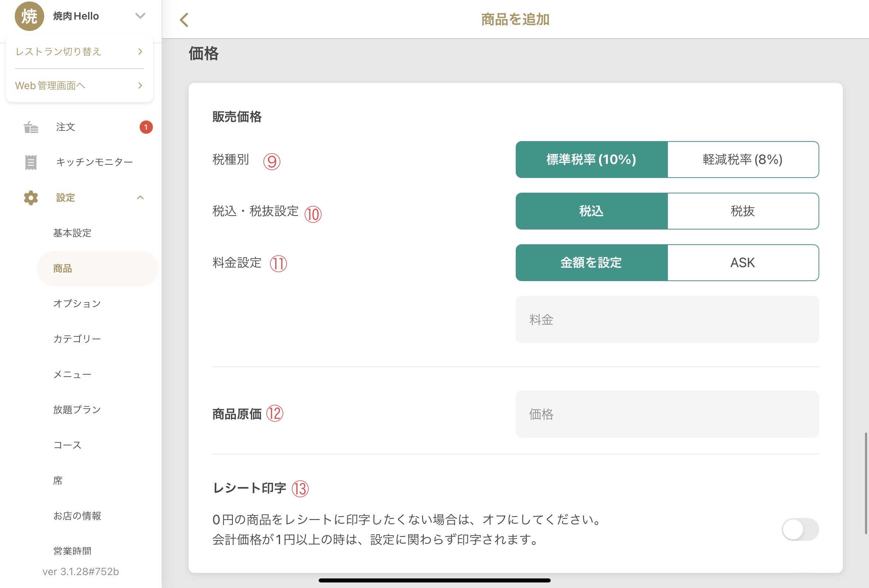Click the レシート印字 heading
869x588 pixels.
click(249, 488)
